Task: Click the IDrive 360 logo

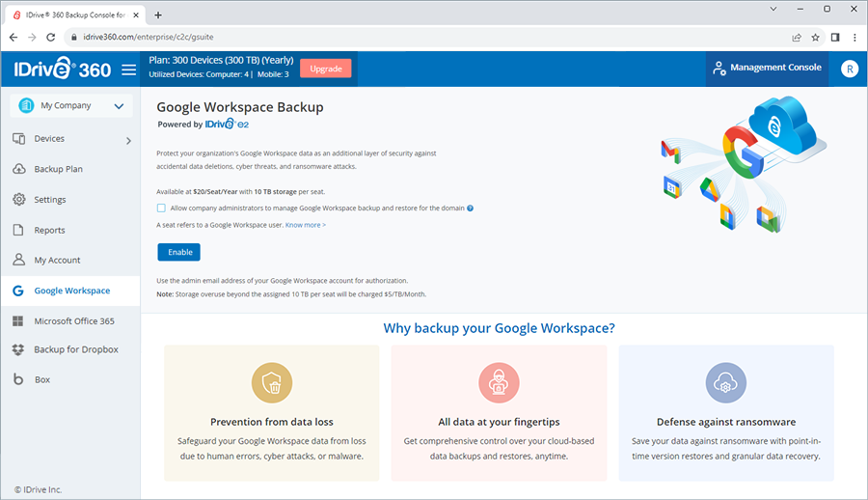Action: click(62, 69)
